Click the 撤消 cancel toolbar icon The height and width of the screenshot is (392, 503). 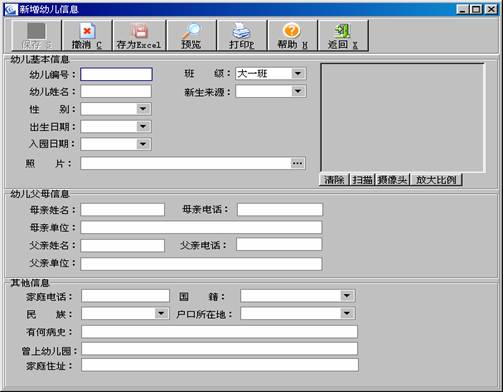tap(87, 31)
